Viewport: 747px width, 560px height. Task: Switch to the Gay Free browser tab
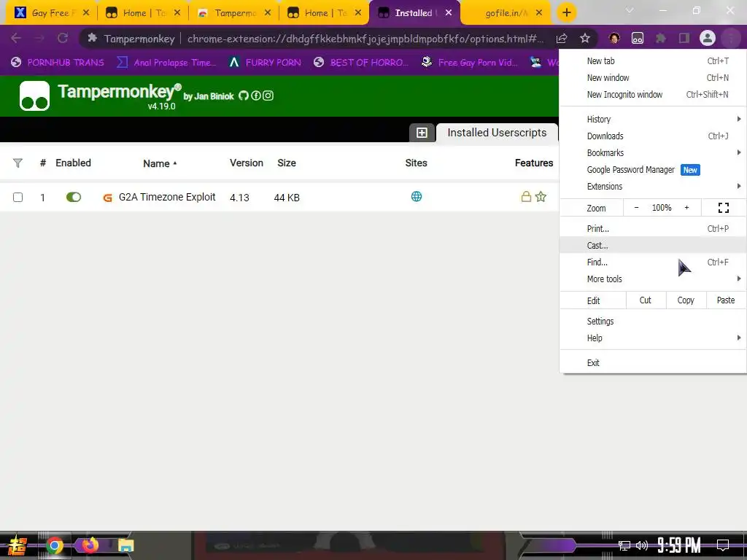tap(52, 13)
